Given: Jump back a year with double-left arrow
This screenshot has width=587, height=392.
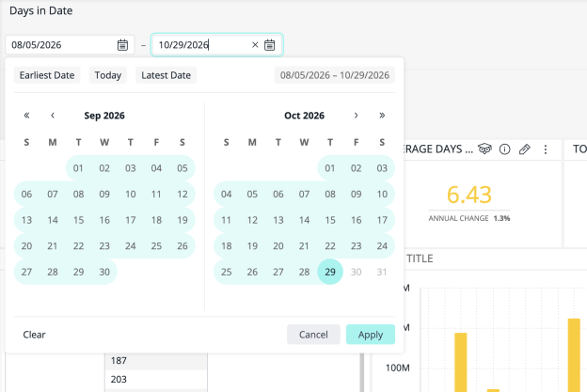Looking at the screenshot, I should (26, 116).
